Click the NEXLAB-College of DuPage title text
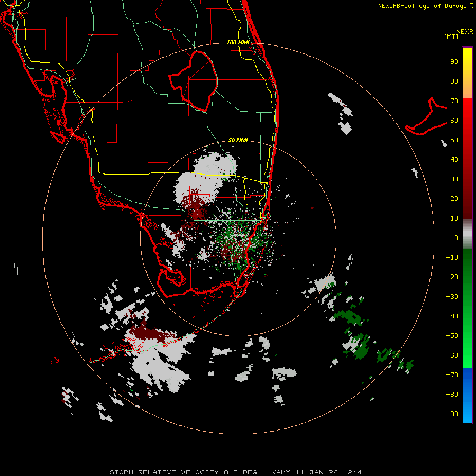 [x=425, y=6]
